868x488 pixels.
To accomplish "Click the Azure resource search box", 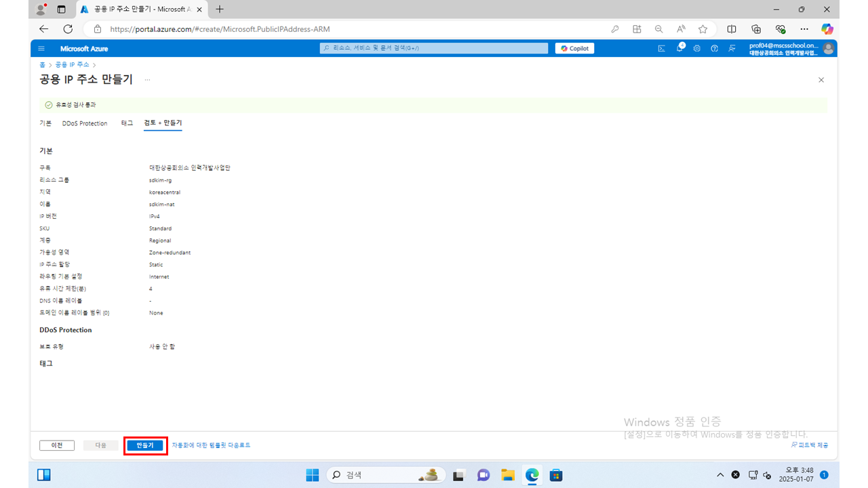I will click(x=434, y=48).
